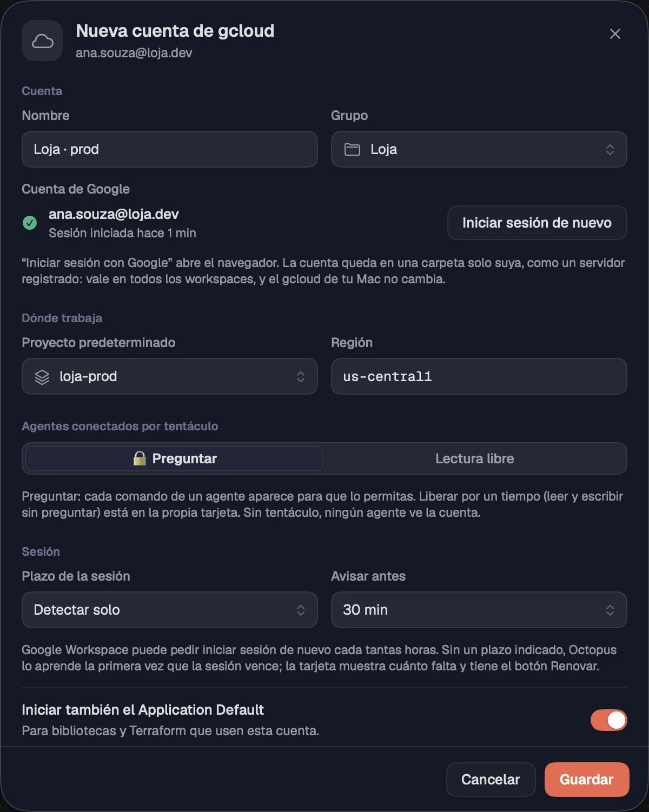Click the cloud icon in the header

(x=42, y=41)
